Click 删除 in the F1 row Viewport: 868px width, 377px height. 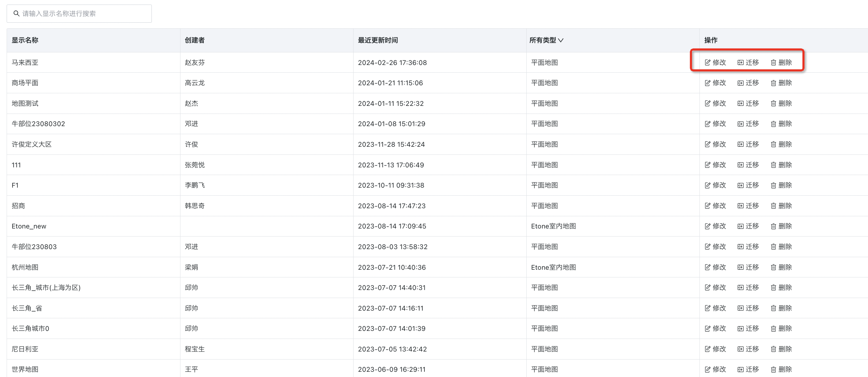coord(781,185)
